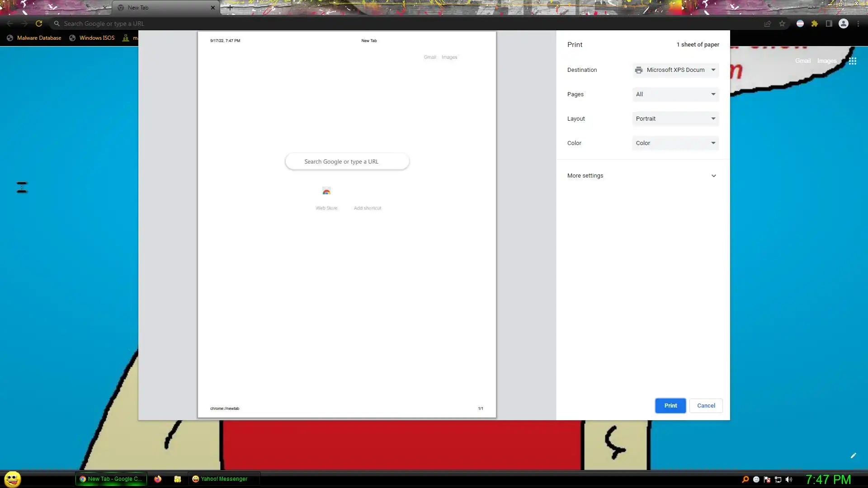The width and height of the screenshot is (868, 488).
Task: Cancel the print dialog
Action: (x=706, y=406)
